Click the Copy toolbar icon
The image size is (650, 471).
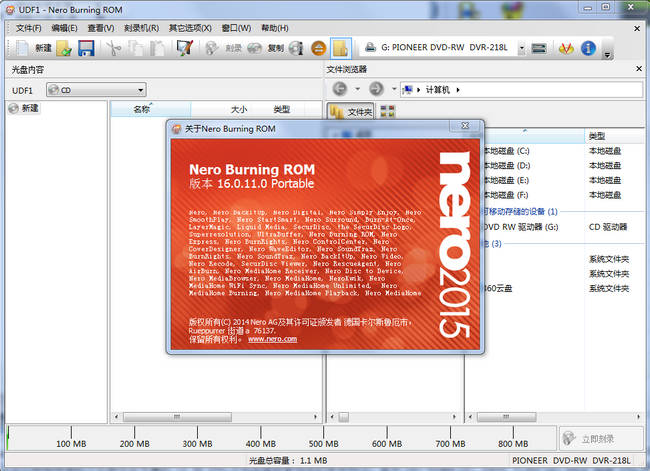click(135, 48)
